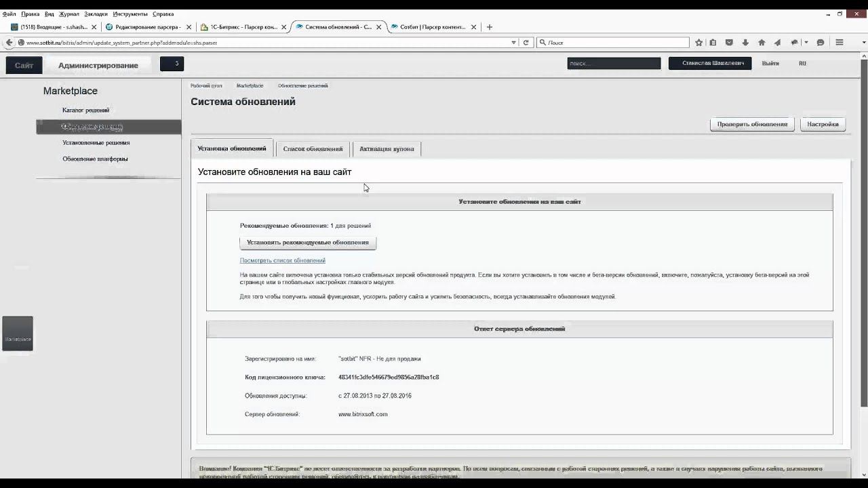Select Обновление решений sidebar item
The image size is (868, 488).
tap(108, 127)
